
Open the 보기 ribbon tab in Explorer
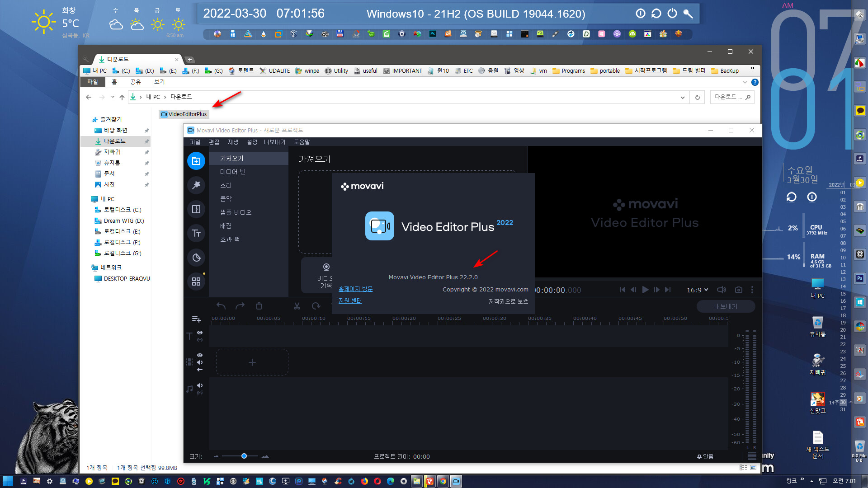click(x=160, y=82)
